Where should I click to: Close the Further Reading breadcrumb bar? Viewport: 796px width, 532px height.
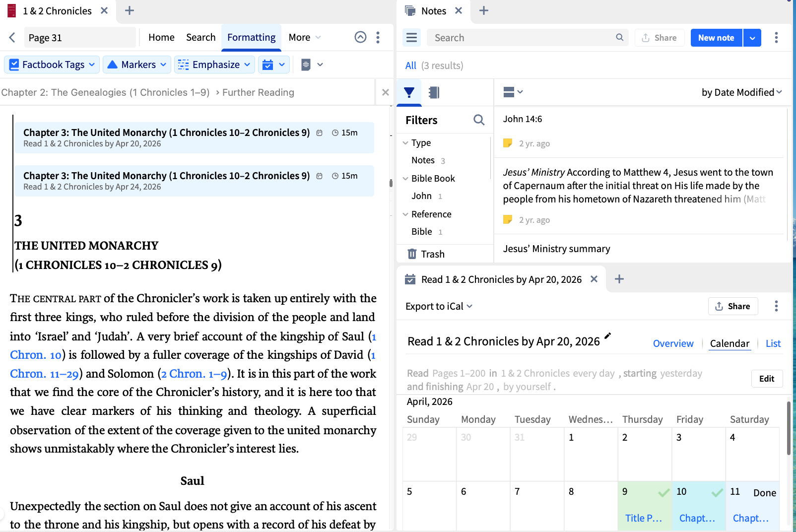(385, 92)
